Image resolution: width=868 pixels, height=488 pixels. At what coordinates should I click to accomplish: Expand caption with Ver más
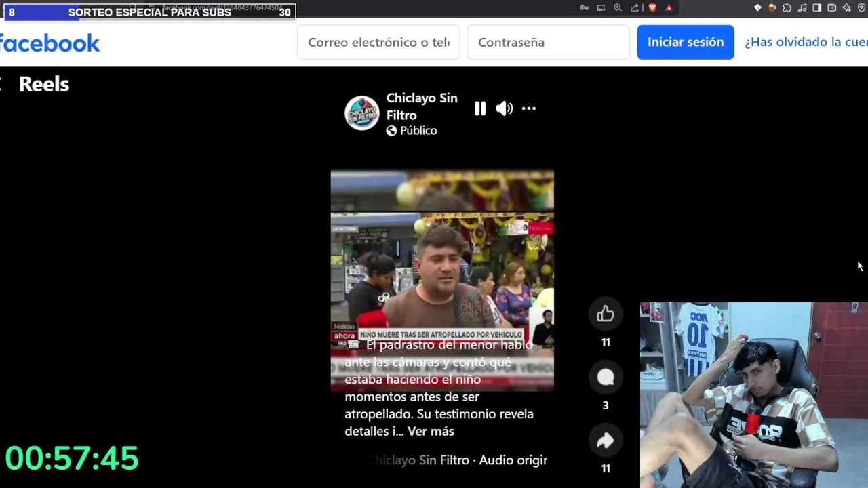click(431, 431)
